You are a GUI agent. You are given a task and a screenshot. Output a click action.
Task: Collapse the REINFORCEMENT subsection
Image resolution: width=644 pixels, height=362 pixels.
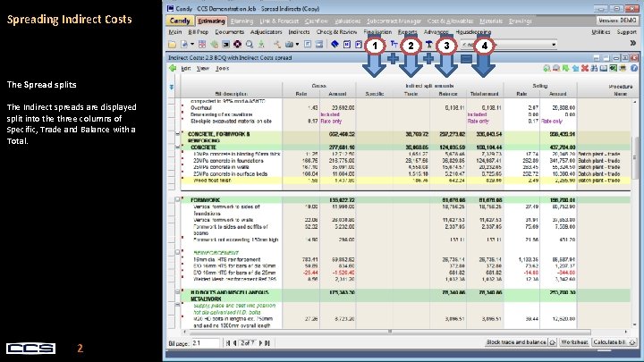177,252
